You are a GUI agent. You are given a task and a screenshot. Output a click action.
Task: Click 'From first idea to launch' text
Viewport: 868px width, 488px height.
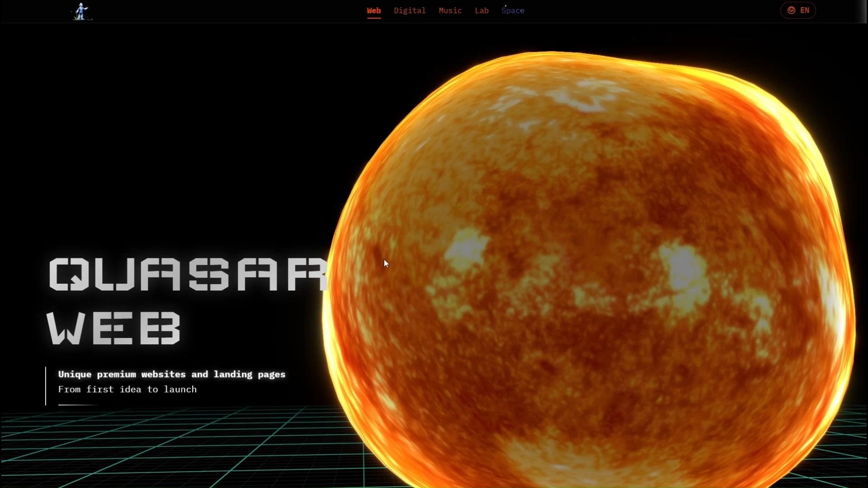coord(127,389)
